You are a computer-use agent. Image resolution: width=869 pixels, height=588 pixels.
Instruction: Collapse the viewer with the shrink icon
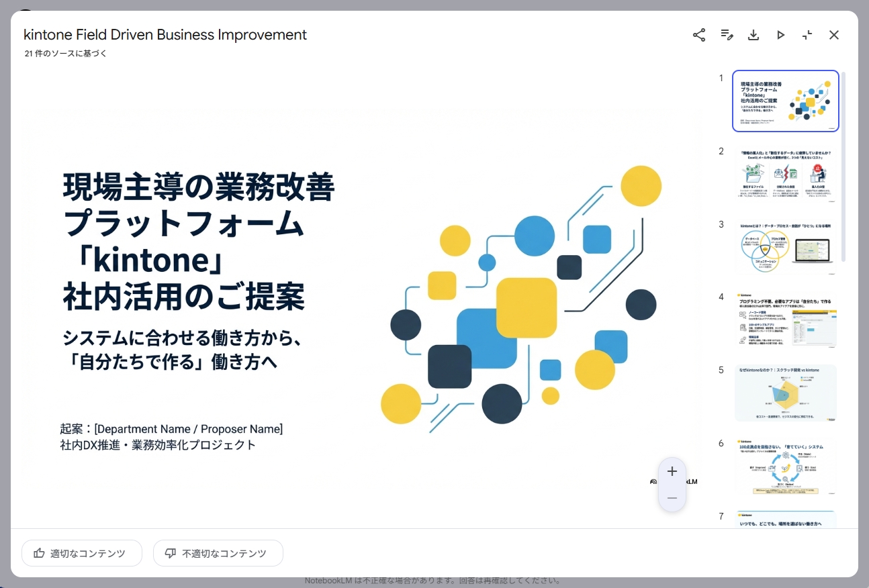pos(807,35)
